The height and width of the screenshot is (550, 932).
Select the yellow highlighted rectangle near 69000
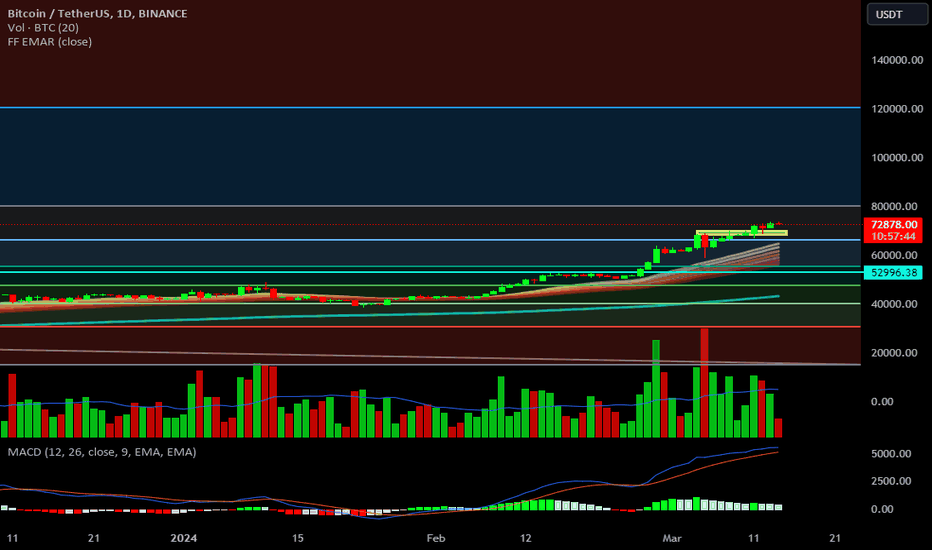[x=742, y=233]
